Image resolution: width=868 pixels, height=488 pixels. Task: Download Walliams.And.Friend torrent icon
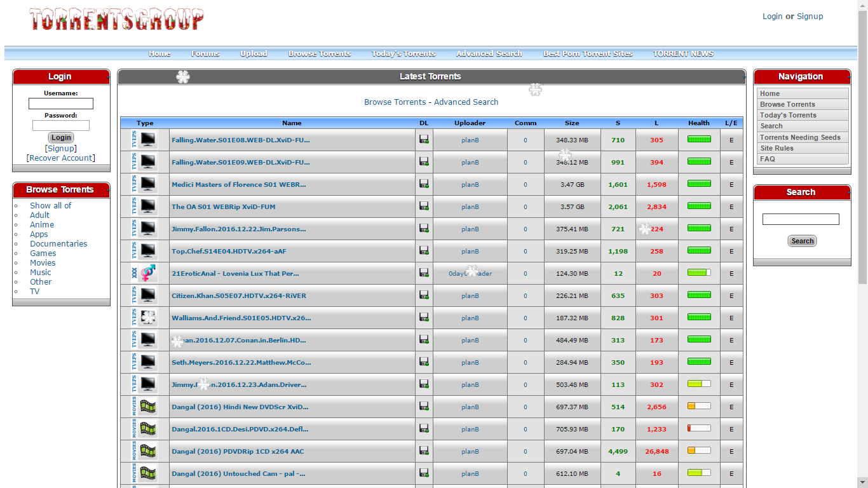(424, 318)
